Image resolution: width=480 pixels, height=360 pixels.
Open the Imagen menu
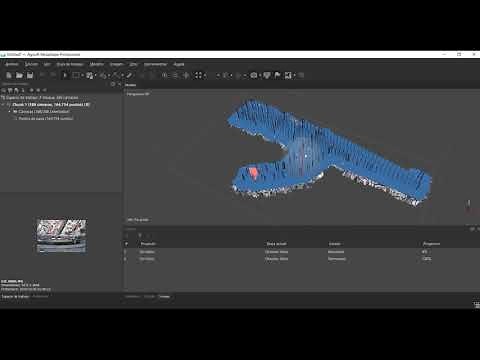pos(117,64)
